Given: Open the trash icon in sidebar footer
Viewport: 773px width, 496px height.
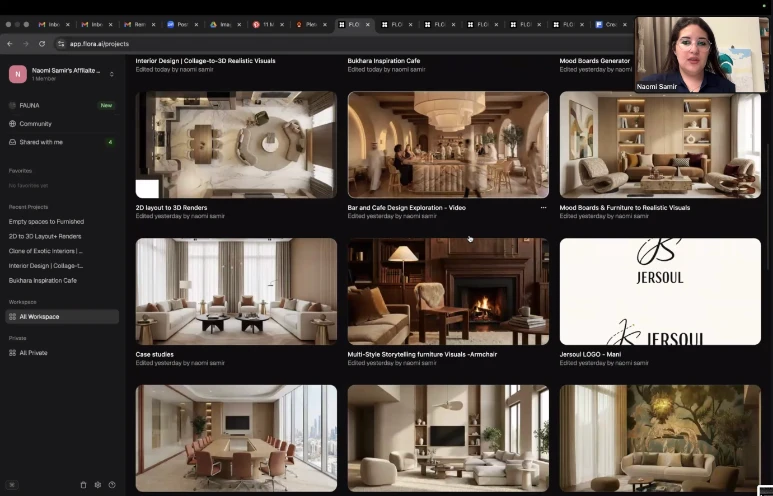Looking at the screenshot, I should pyautogui.click(x=83, y=485).
